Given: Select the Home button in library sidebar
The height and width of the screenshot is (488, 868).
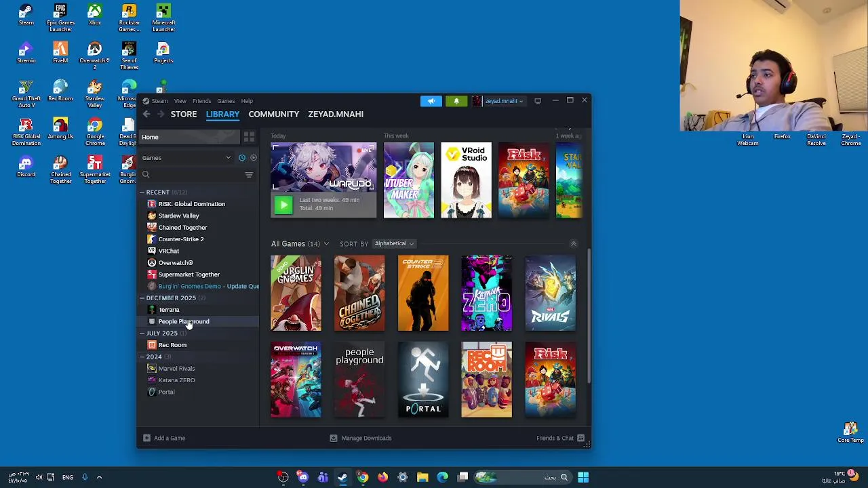Looking at the screenshot, I should pyautogui.click(x=190, y=137).
